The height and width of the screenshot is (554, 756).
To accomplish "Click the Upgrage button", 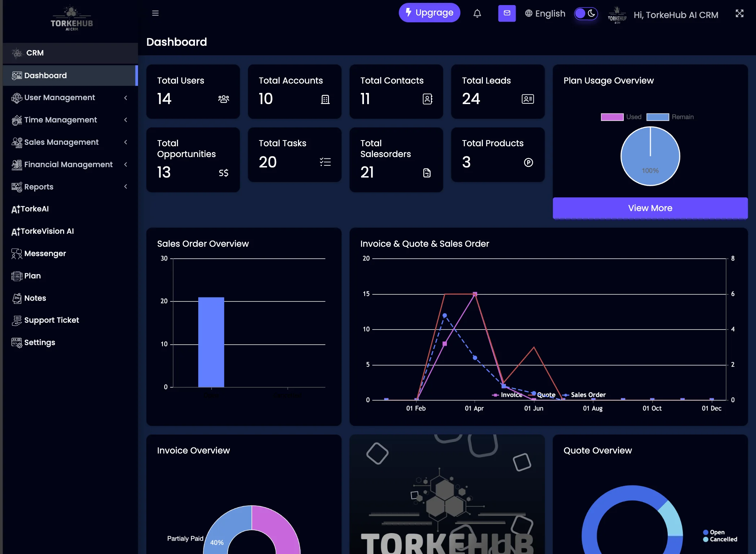I will [429, 13].
